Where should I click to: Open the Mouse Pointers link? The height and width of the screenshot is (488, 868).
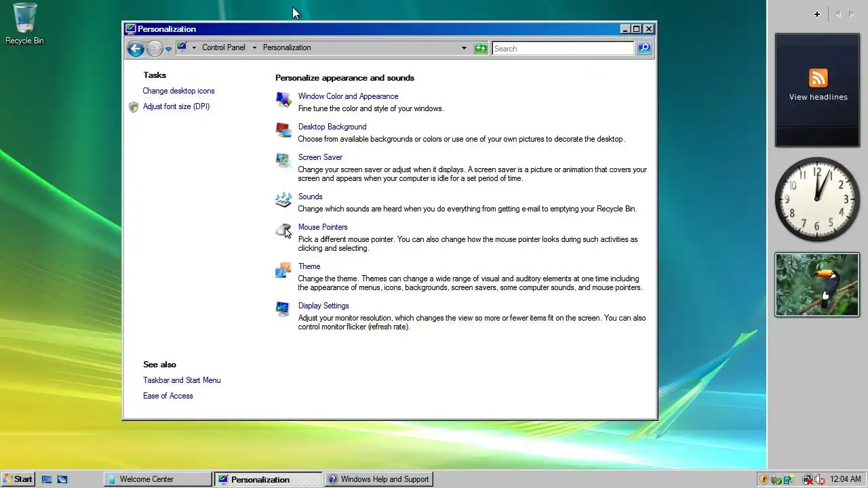[x=323, y=227]
